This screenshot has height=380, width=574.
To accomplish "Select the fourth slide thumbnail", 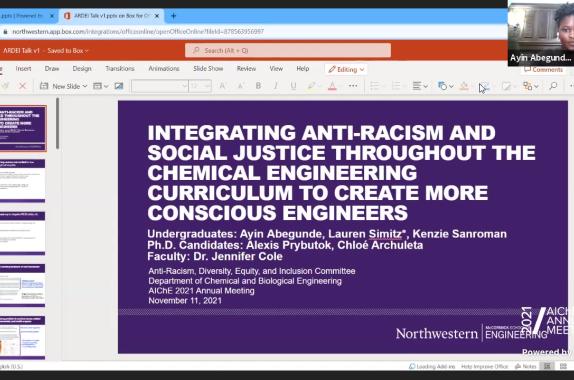I will 22,286.
